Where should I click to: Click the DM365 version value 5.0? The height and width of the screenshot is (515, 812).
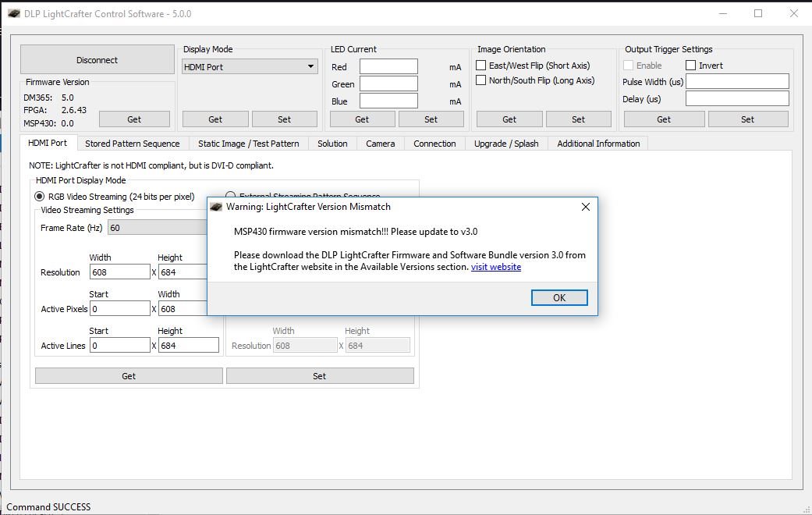coord(67,98)
